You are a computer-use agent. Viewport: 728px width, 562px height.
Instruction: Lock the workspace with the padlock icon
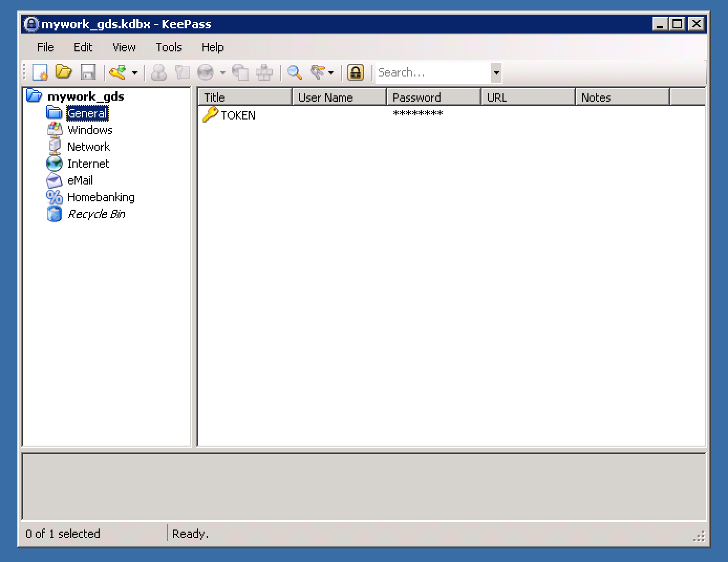coord(356,72)
